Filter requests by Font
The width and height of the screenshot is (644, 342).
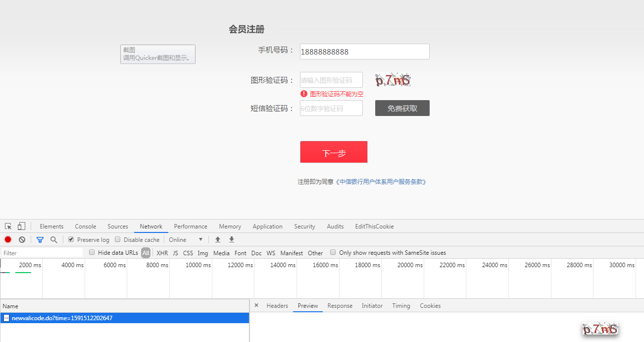pos(241,253)
